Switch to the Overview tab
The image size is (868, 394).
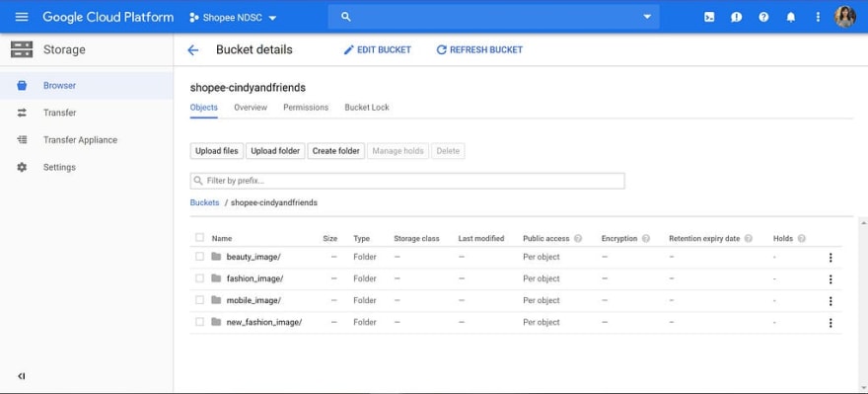point(251,108)
